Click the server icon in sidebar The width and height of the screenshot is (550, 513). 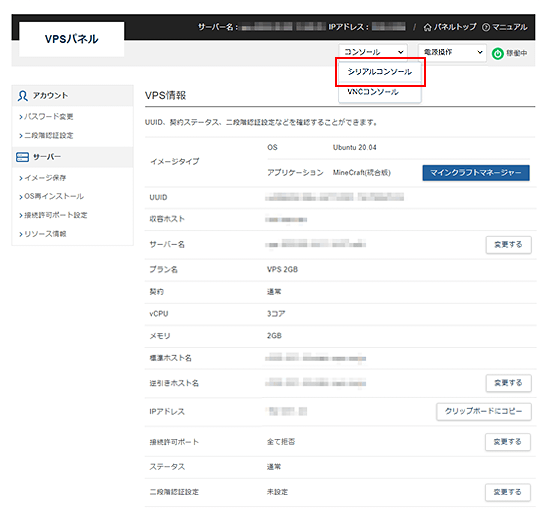pos(22,157)
